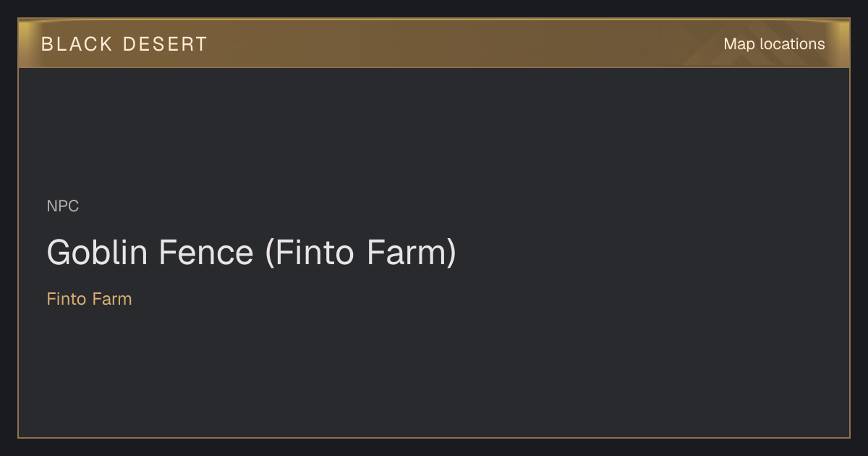Click the word 'Map' in the header
The width and height of the screenshot is (868, 456).
coord(739,44)
